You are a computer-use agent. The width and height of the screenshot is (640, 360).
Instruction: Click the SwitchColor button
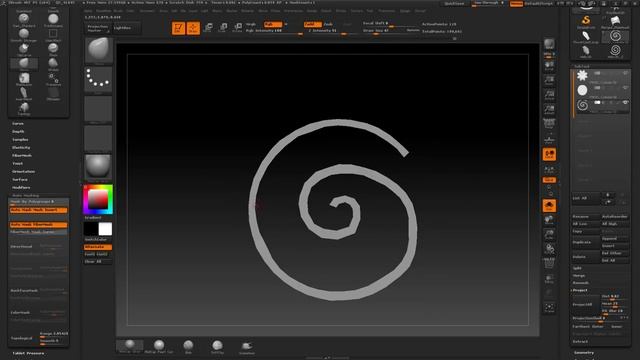tap(98, 240)
